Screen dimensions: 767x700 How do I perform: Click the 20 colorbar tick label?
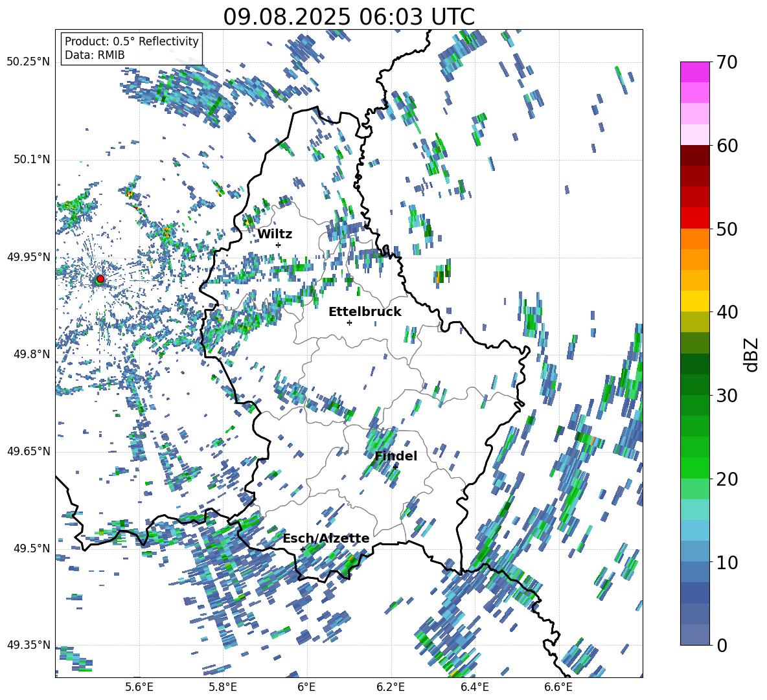tap(727, 479)
